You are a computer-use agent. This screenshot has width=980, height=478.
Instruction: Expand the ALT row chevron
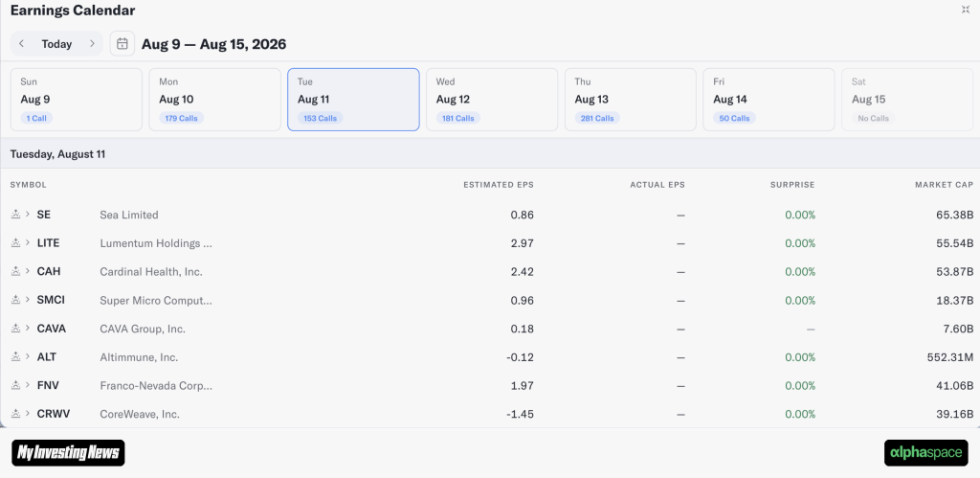point(28,356)
